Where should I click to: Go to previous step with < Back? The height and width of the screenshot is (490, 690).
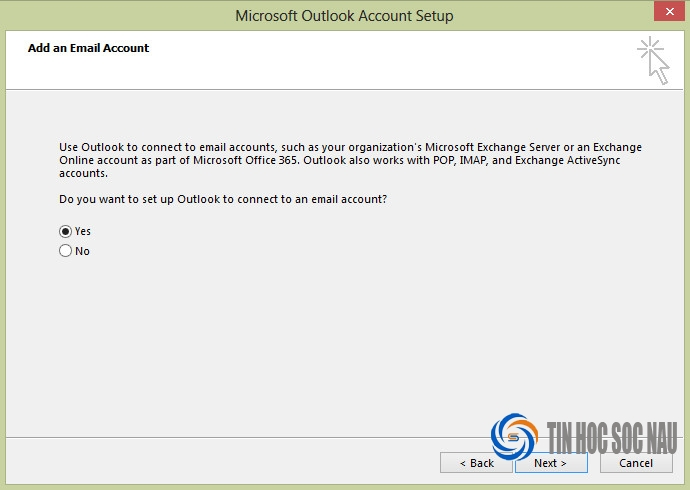pos(476,463)
